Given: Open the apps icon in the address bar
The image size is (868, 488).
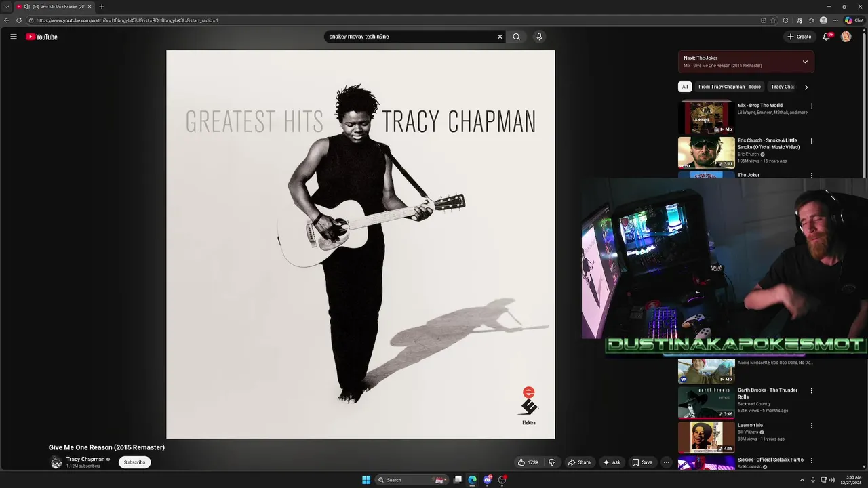Looking at the screenshot, I should pyautogui.click(x=764, y=20).
